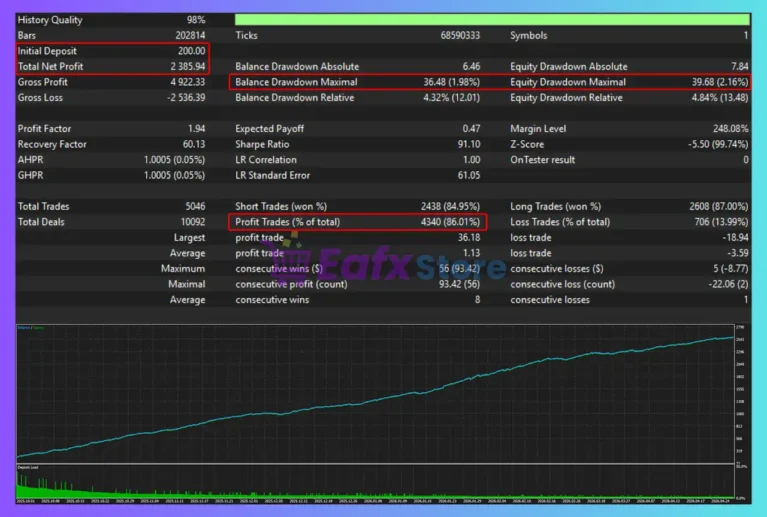Select Balance Drawdown Absolute value 6.46
This screenshot has height=517, width=767.
coord(471,67)
